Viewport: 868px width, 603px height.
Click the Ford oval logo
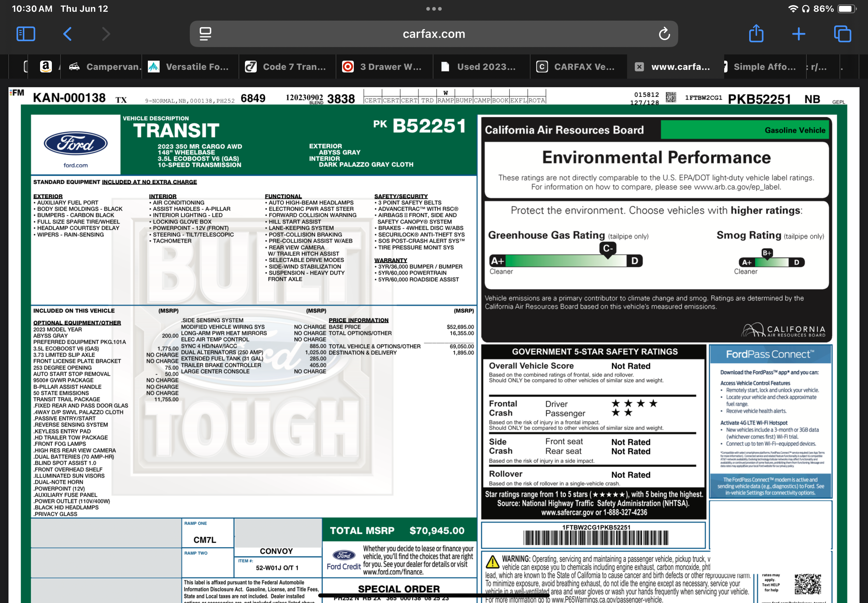point(75,143)
